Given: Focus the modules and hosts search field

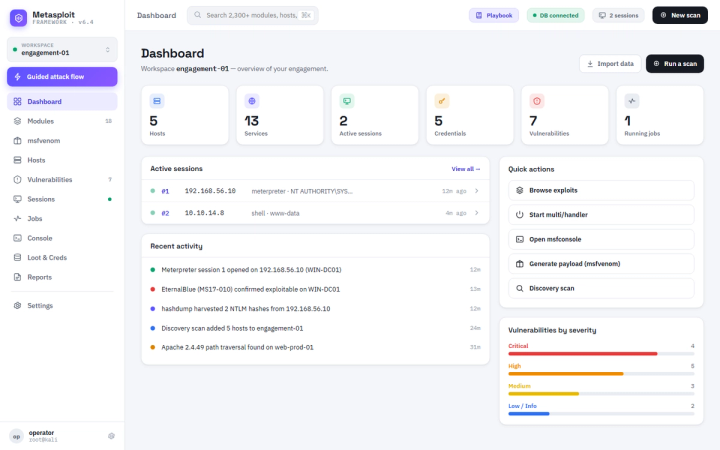Looking at the screenshot, I should (x=253, y=15).
